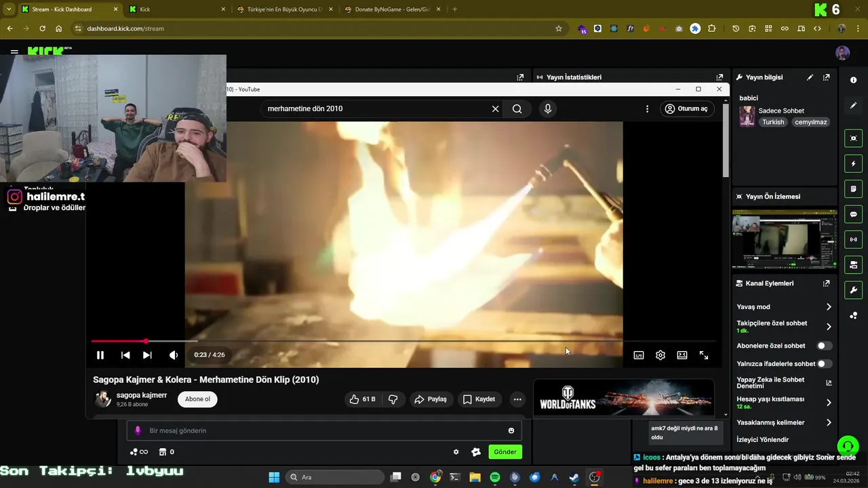The width and height of the screenshot is (868, 488).
Task: Toggle chat bubble sidebar icon
Action: (853, 214)
